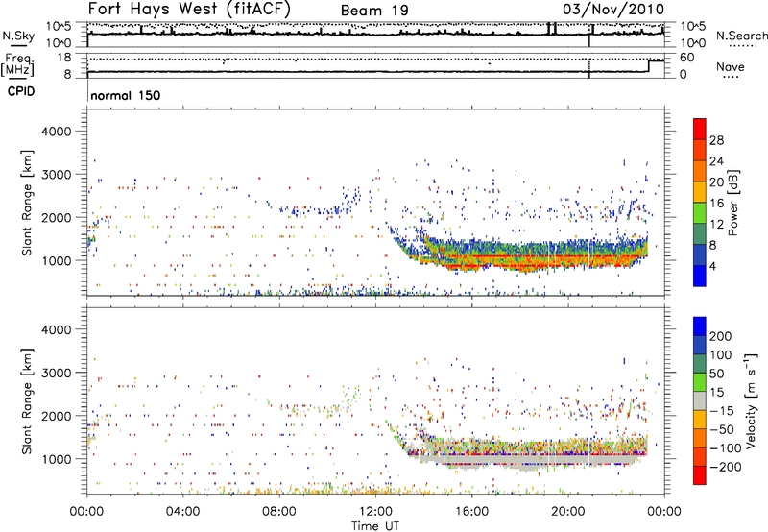Click the '08:00' time axis tick label
The width and height of the screenshot is (768, 532).
coord(279,512)
